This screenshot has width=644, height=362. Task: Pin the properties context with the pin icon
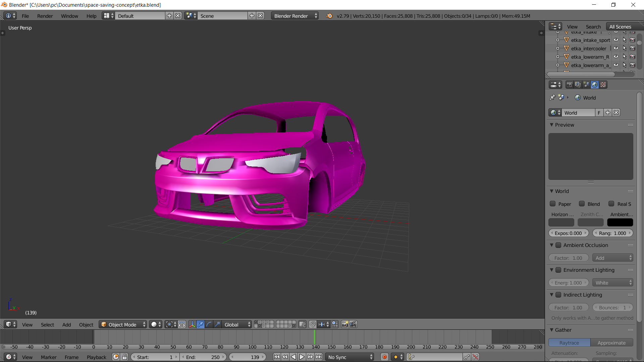[x=552, y=98]
